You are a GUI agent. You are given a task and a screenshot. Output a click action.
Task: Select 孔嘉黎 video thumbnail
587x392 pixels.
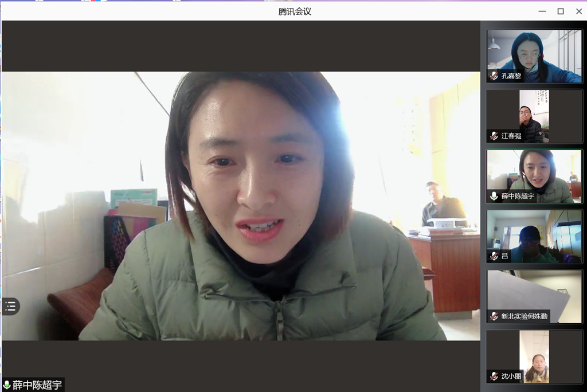click(534, 56)
